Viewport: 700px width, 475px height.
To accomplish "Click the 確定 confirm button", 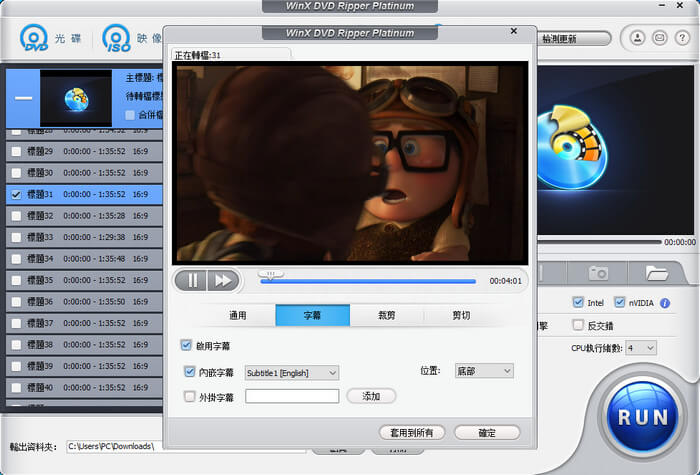I will [x=487, y=433].
